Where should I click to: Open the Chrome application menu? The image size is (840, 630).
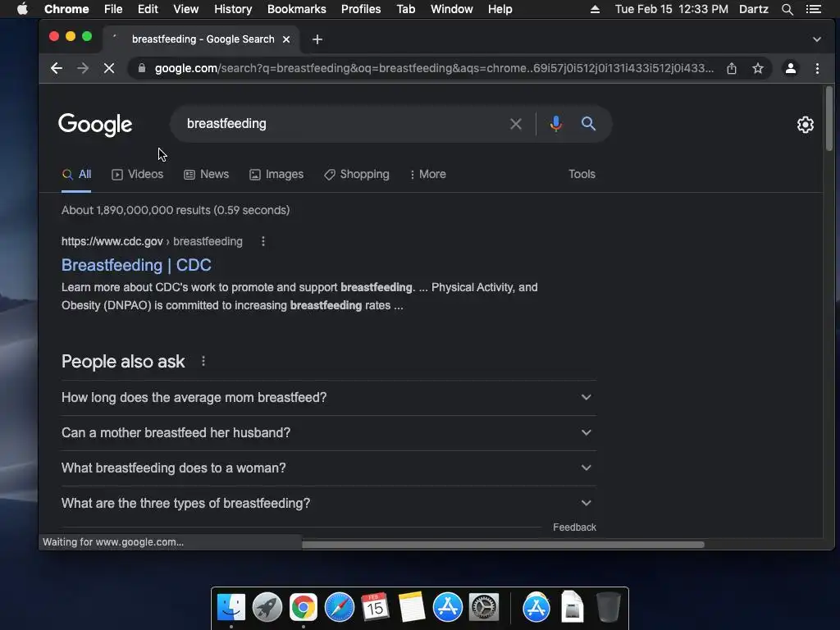66,9
